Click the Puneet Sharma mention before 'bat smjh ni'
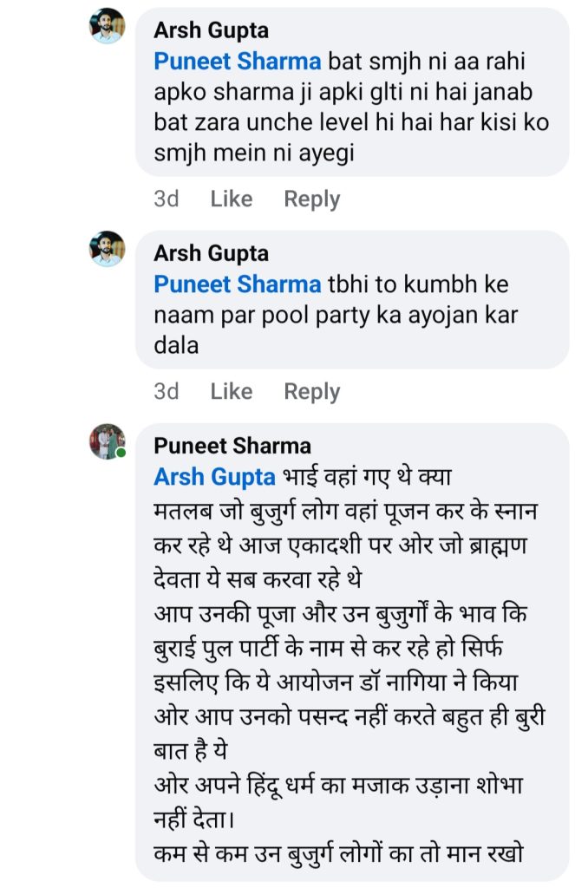The image size is (588, 888). coord(237,62)
